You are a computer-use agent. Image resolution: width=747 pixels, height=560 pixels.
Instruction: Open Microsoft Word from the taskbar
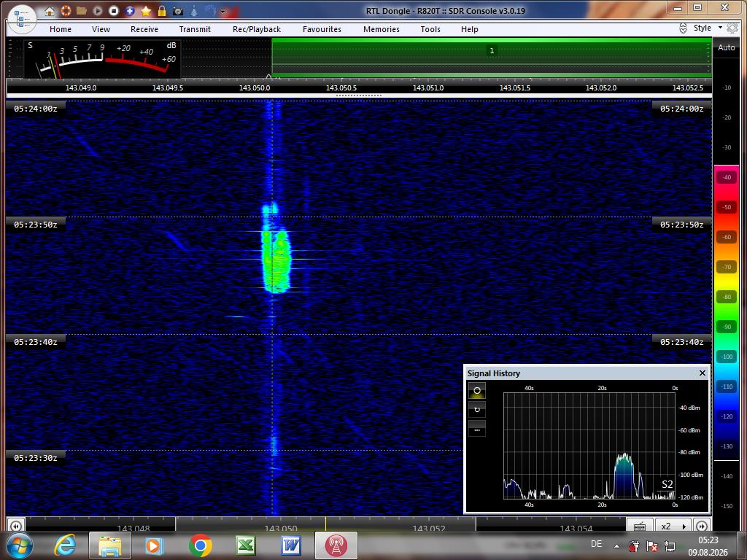290,545
